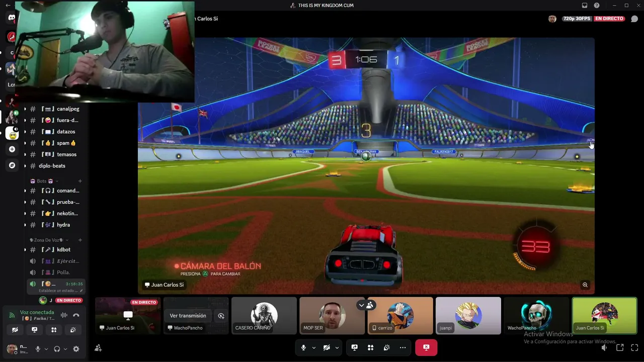Screen dimensions: 644x362
Task: Select the WachoPancho skull avatar tile
Action: pyautogui.click(x=536, y=316)
